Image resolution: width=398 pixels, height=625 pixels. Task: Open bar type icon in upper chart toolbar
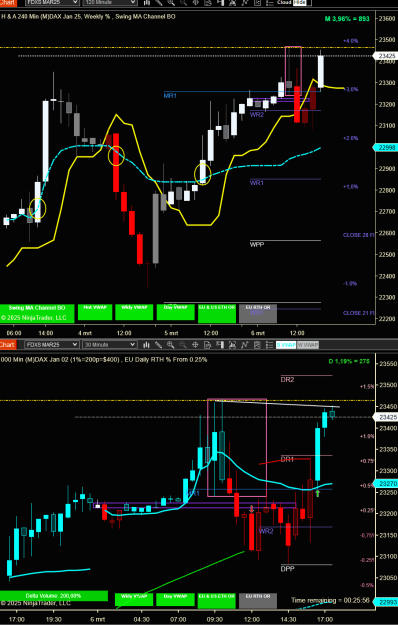pyautogui.click(x=147, y=2)
